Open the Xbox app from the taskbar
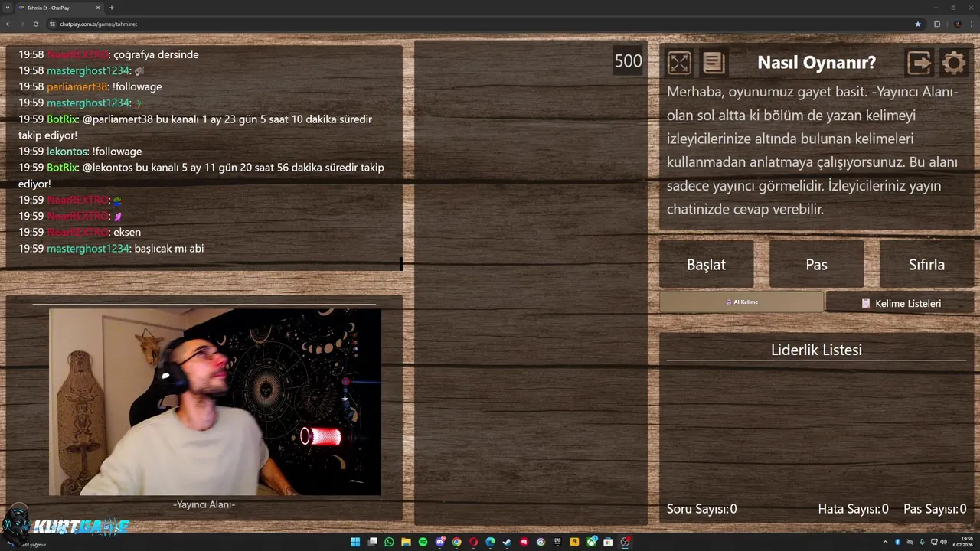 [x=591, y=542]
